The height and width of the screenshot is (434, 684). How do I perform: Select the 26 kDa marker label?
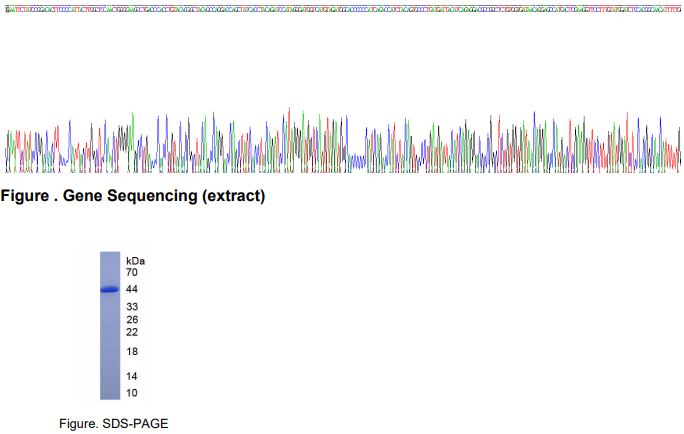[x=132, y=320]
